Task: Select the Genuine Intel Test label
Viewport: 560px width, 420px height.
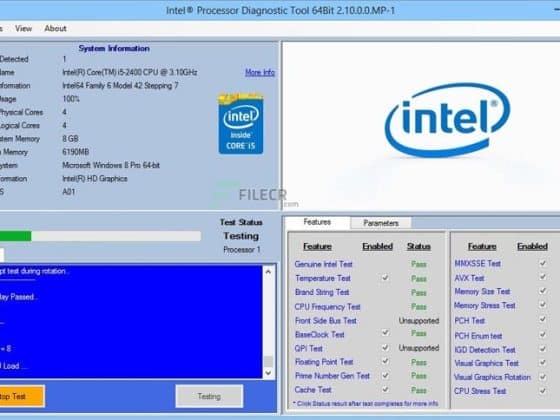Action: click(x=324, y=264)
